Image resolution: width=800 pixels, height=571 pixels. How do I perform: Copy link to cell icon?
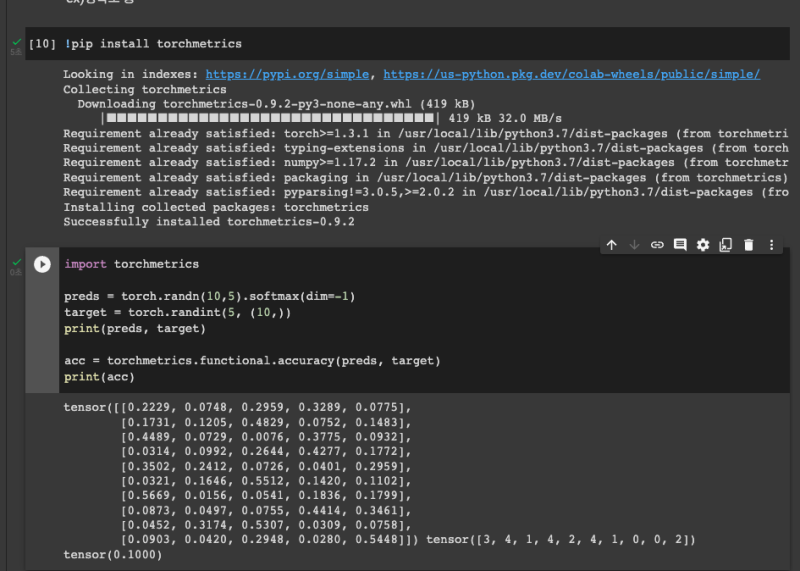(x=657, y=245)
